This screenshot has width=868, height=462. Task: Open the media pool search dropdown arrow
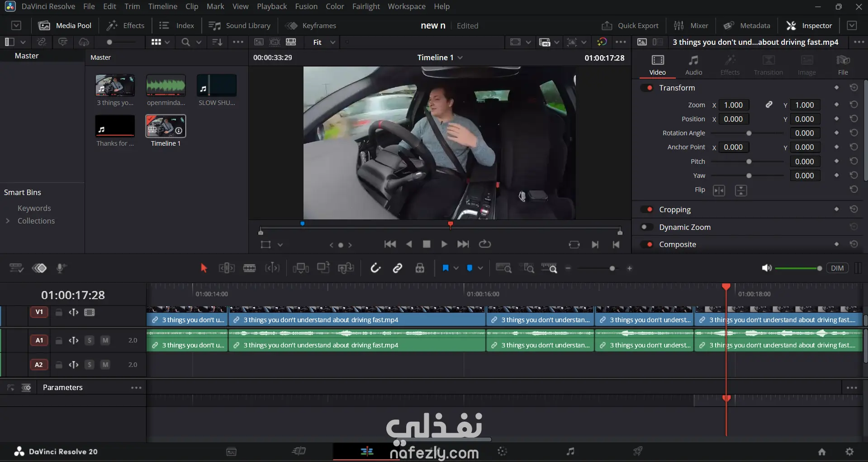(x=198, y=42)
